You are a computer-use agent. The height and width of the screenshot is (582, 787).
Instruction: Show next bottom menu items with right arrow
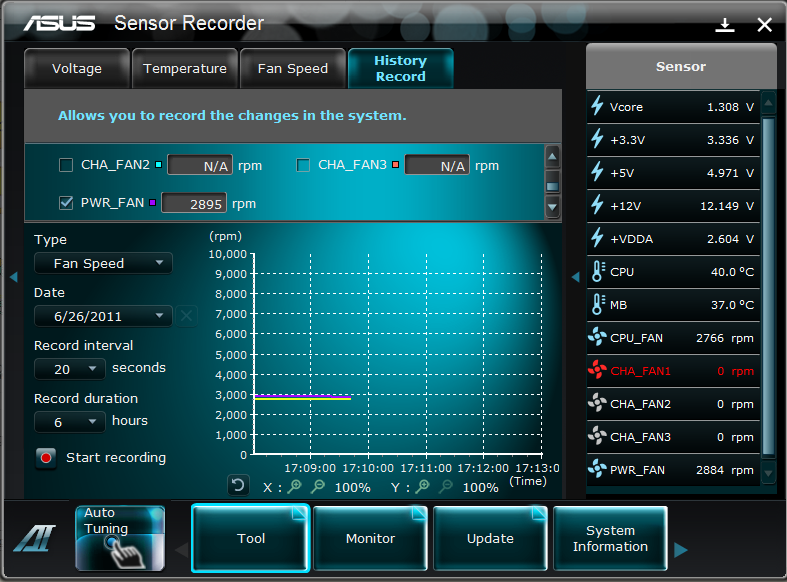tap(680, 550)
